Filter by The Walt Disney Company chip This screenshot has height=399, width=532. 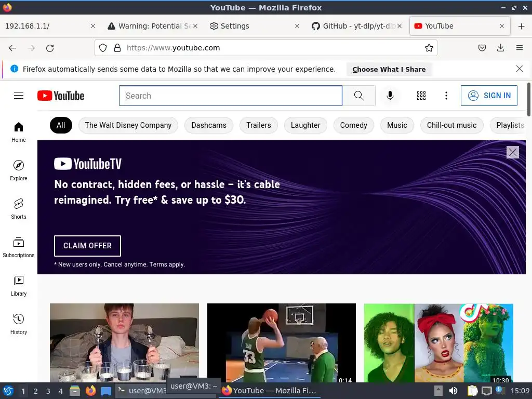pyautogui.click(x=128, y=125)
